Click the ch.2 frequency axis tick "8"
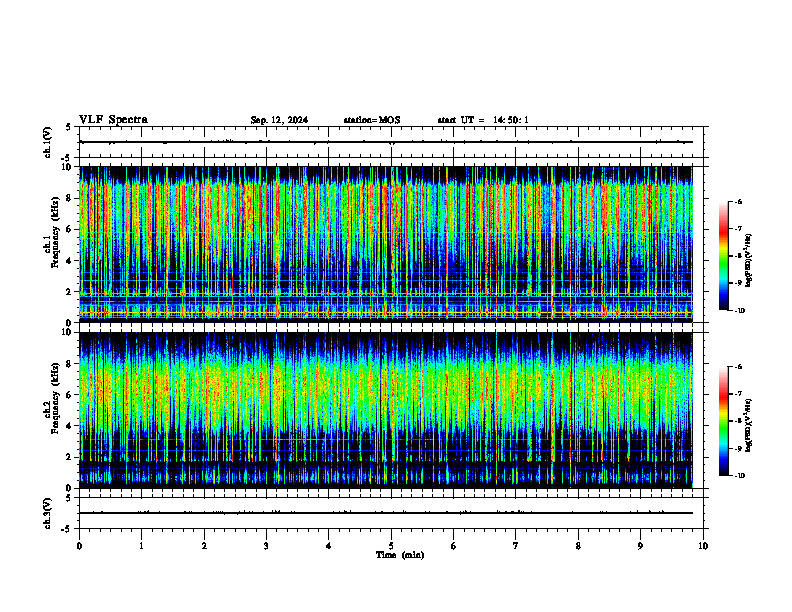This screenshot has width=792, height=612. pos(69,364)
